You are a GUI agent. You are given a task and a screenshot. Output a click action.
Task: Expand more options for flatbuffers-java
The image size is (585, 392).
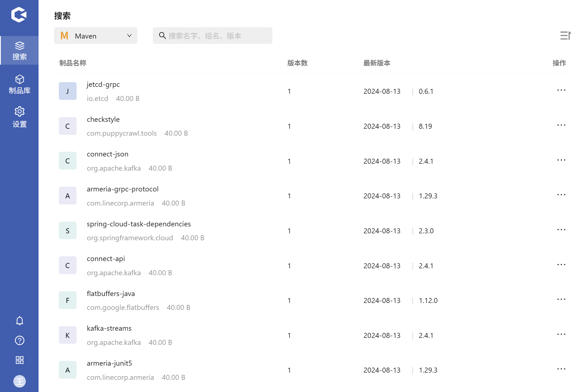click(561, 300)
